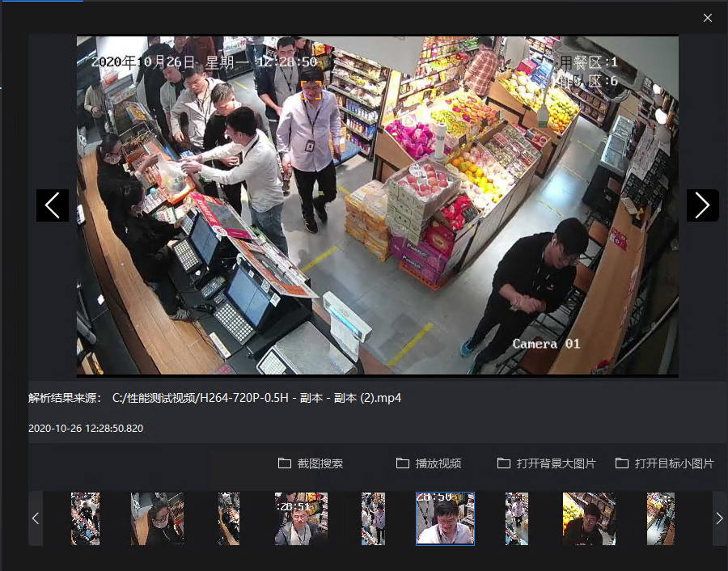This screenshot has width=728, height=571.
Task: Select the highlighted thumbnail with blue border
Action: click(x=445, y=518)
